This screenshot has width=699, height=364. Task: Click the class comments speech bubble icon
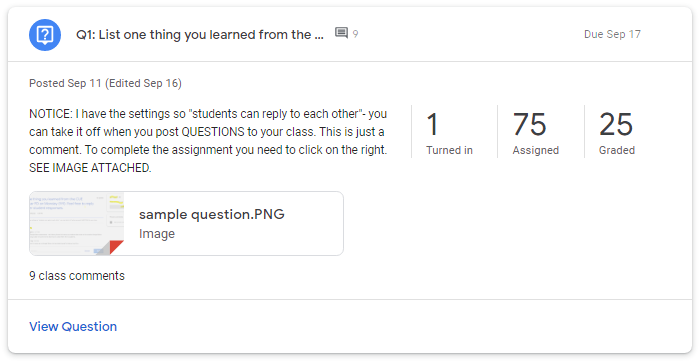341,33
